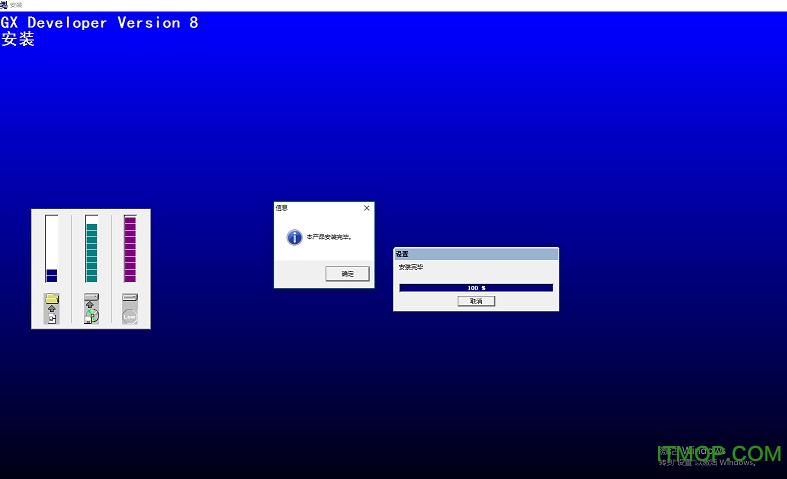This screenshot has width=787, height=479.
Task: Click the 100 % progress bar
Action: coord(476,288)
